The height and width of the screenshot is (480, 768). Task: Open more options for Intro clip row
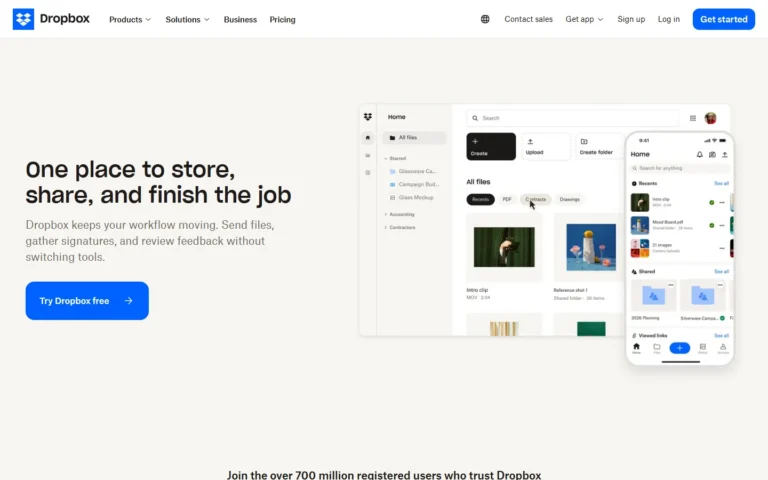[721, 202]
